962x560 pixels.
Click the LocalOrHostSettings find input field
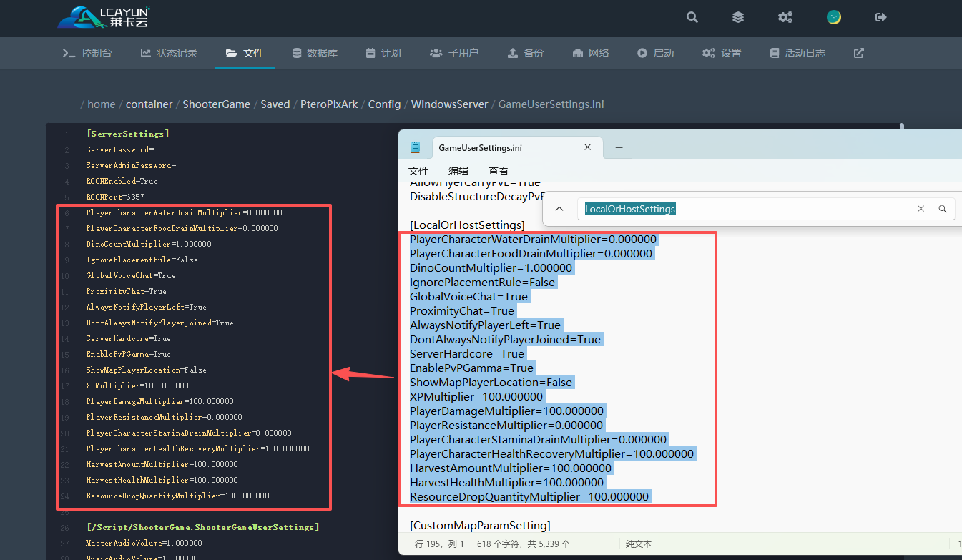click(744, 209)
